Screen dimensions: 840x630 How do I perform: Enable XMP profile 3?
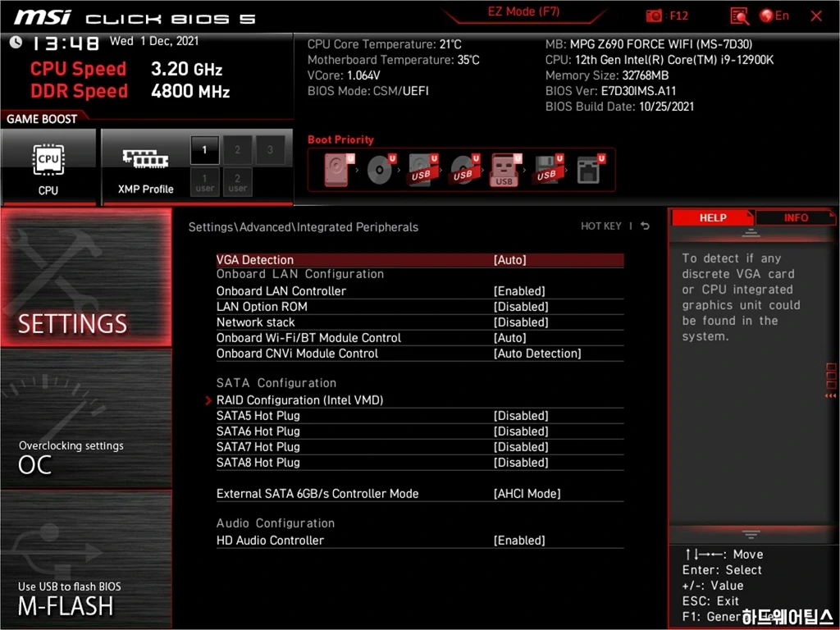(x=270, y=150)
